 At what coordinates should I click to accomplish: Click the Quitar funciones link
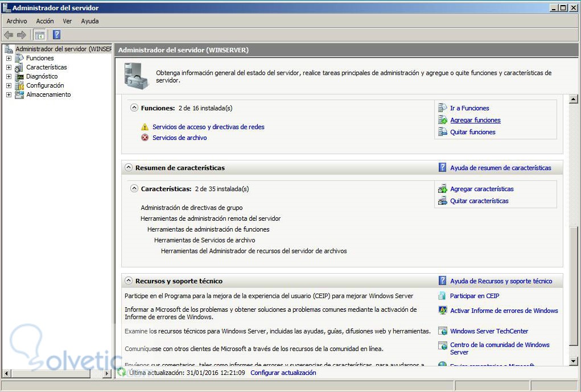(473, 132)
